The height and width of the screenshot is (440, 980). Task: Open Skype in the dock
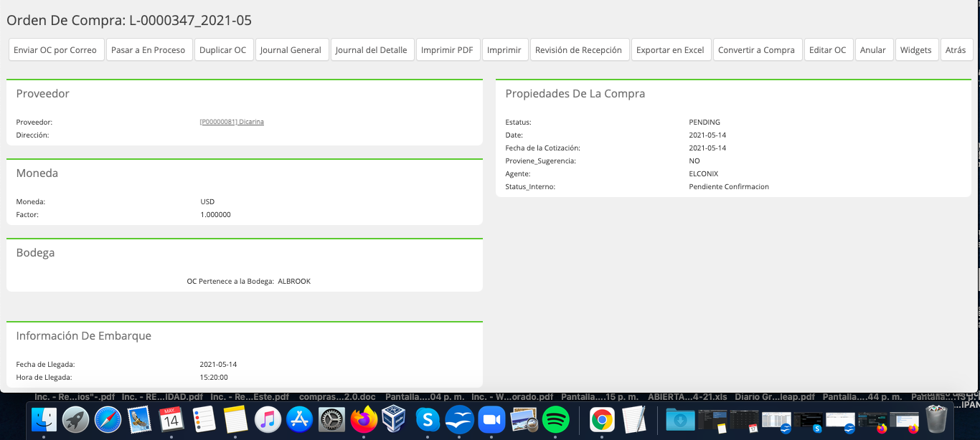point(428,419)
